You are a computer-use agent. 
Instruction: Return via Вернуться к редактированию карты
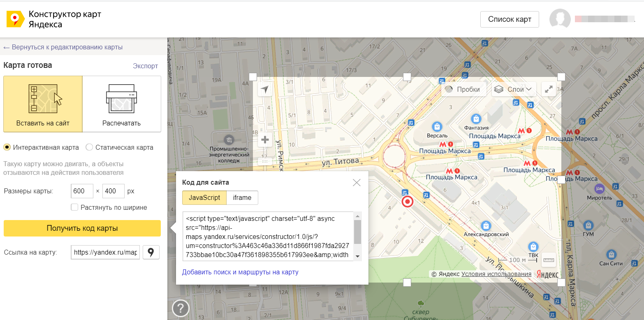point(63,47)
